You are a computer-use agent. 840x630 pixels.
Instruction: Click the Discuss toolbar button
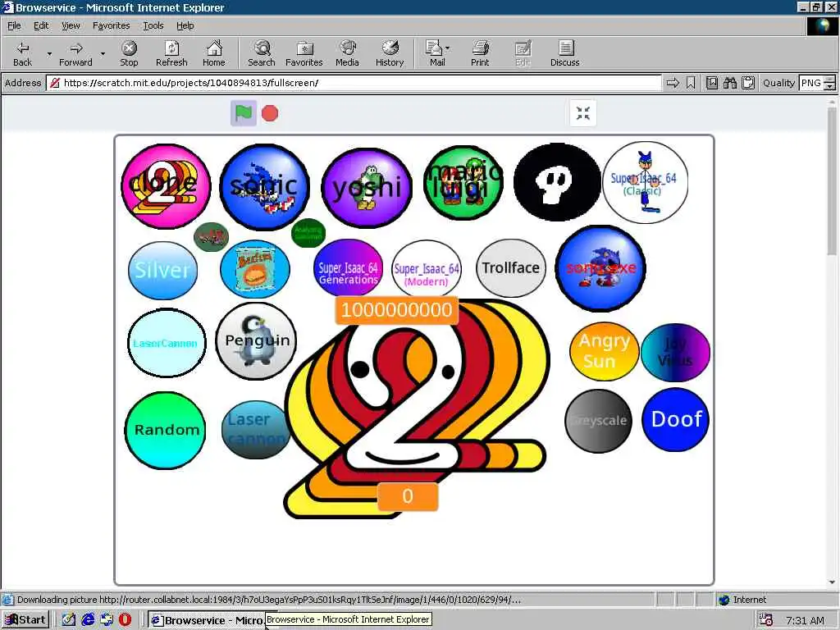(564, 53)
